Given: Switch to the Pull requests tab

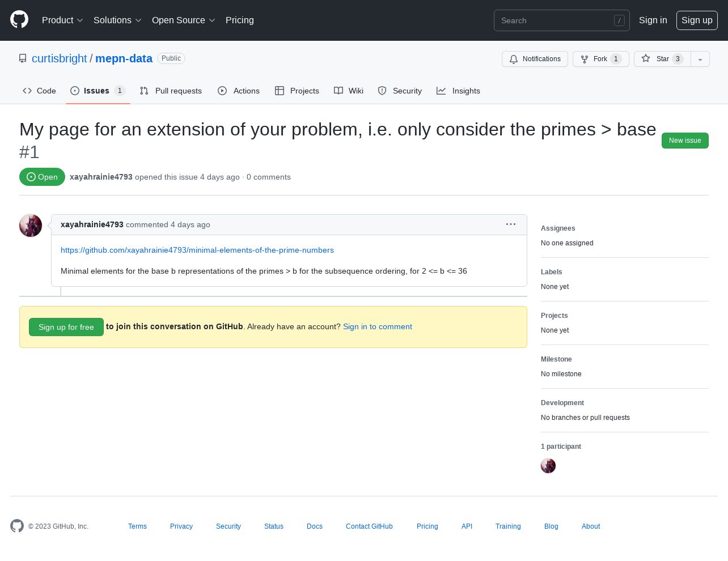Looking at the screenshot, I should [x=171, y=91].
